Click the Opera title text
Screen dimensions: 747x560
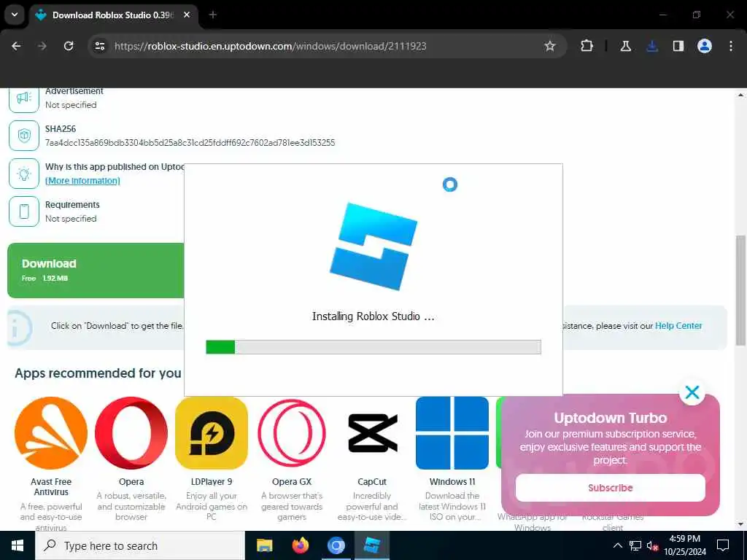point(131,482)
